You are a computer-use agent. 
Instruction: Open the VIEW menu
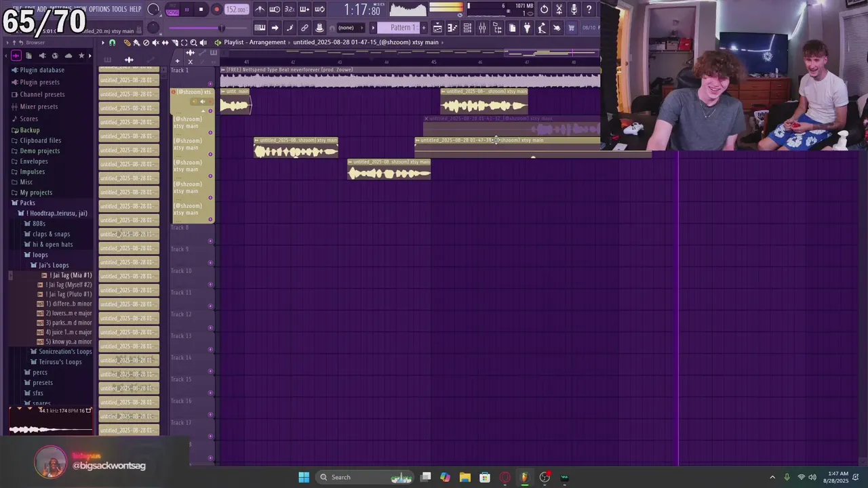point(79,9)
